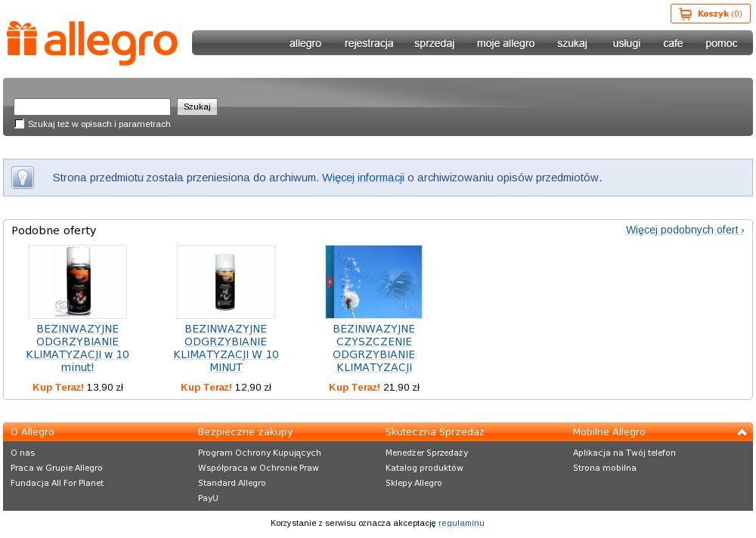Open Menedżer Sprzedaży footer link
The image size is (756, 538).
click(426, 453)
